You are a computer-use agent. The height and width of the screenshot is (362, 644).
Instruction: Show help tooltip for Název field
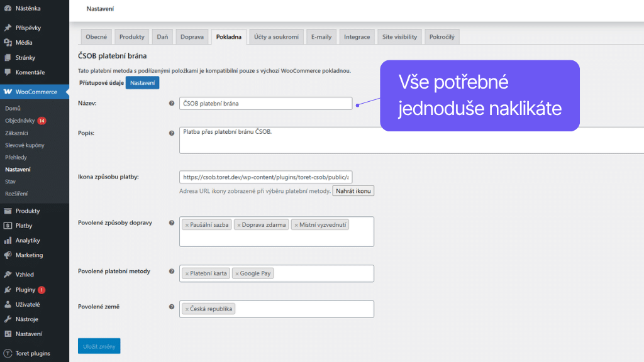coord(172,104)
